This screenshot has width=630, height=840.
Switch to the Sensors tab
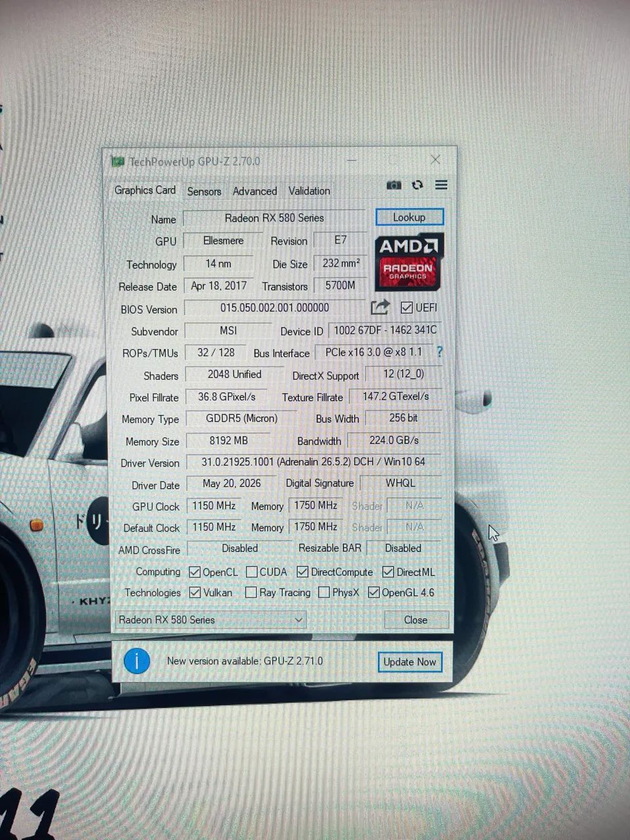[204, 191]
